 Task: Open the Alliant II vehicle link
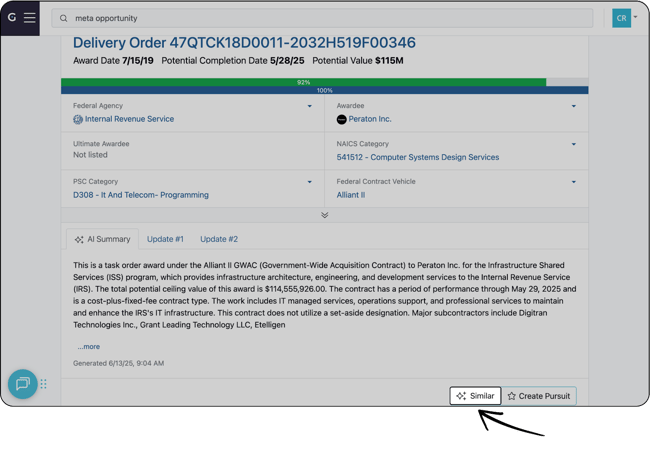(x=351, y=195)
